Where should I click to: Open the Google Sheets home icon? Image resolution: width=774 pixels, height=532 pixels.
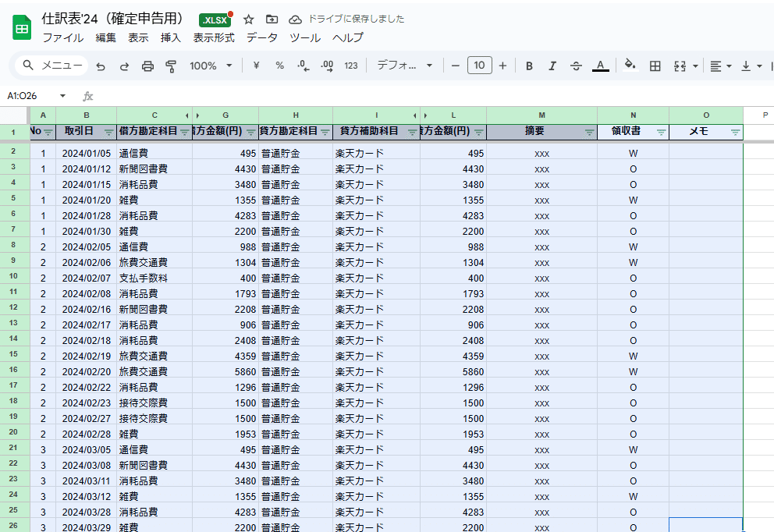[22, 27]
